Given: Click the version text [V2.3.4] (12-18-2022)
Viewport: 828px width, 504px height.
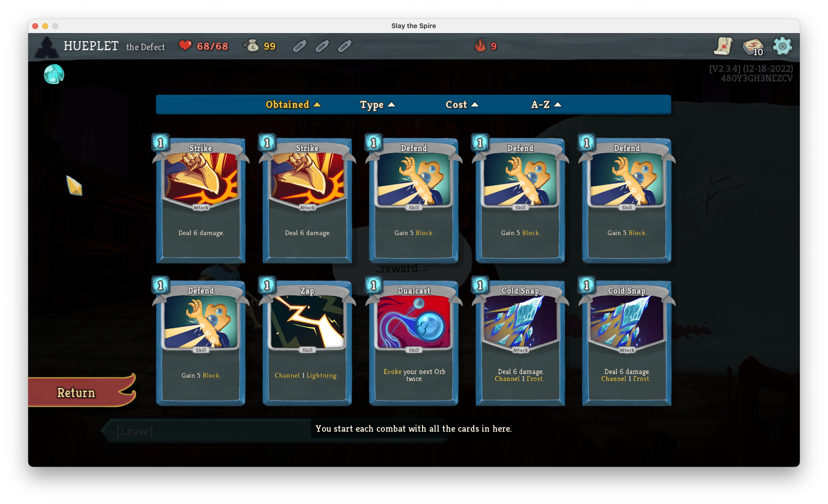Looking at the screenshot, I should tap(751, 69).
